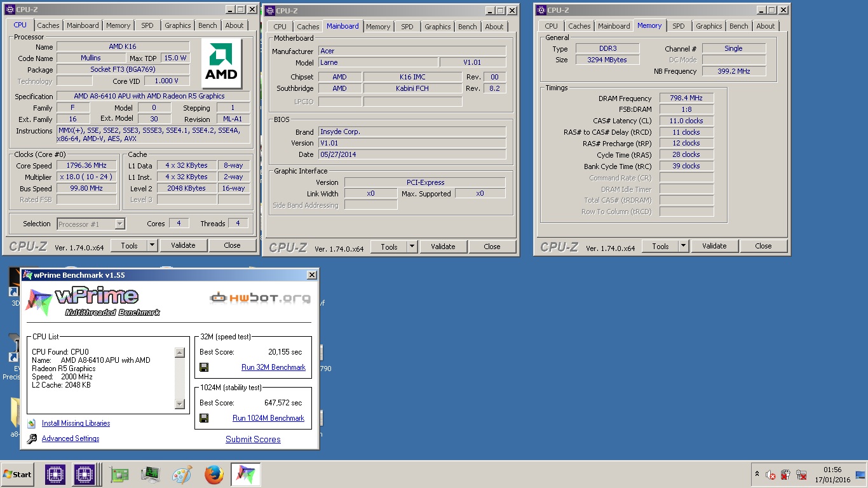The image size is (868, 488).
Task: Click the wPrime logo graphic
Action: [93, 301]
